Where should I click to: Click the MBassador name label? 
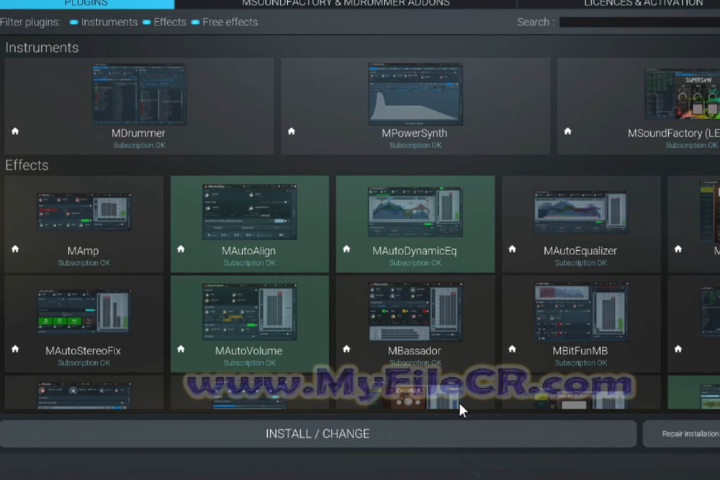coord(415,351)
